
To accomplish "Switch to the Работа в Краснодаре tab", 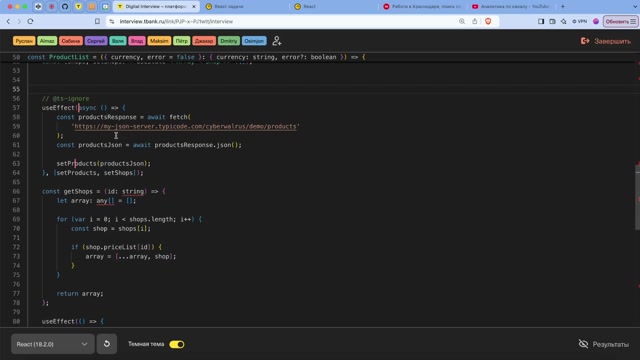I will [x=422, y=7].
